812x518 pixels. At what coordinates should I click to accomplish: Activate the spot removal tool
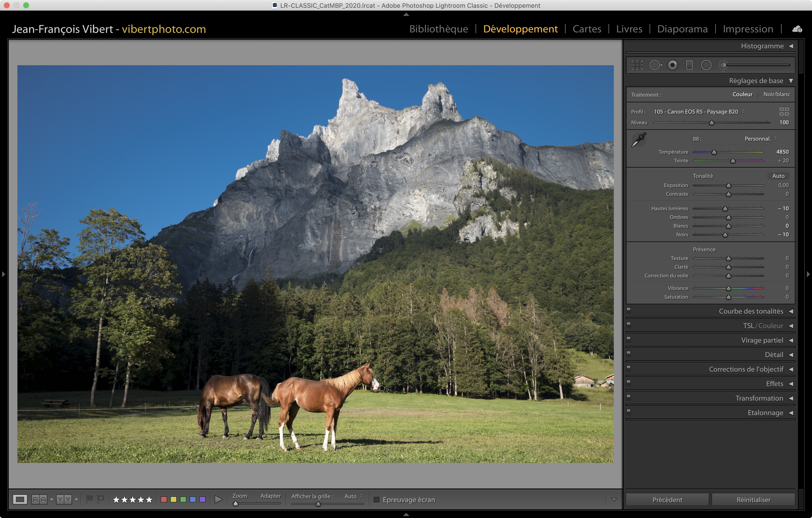click(655, 65)
